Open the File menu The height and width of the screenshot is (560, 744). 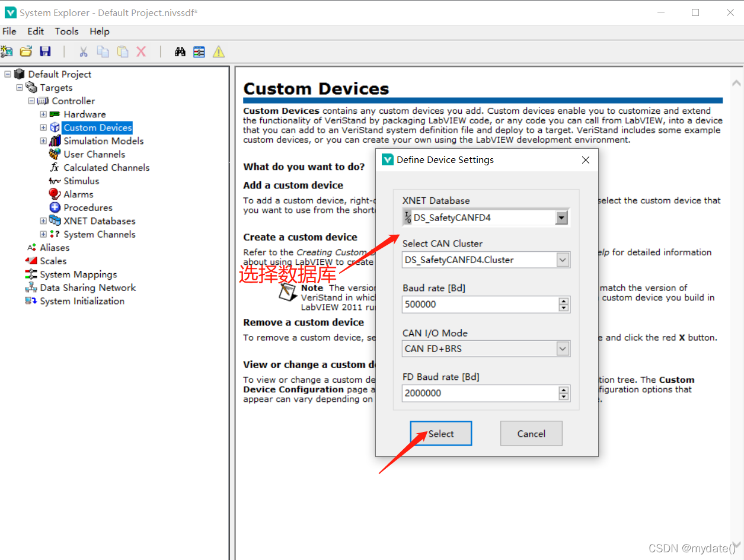(9, 31)
